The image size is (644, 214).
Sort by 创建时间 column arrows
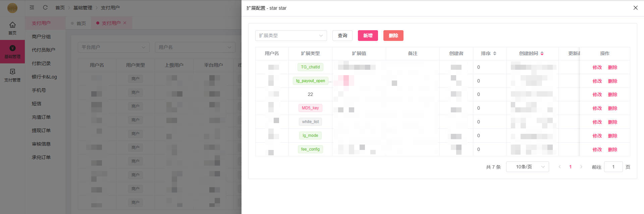coord(542,53)
